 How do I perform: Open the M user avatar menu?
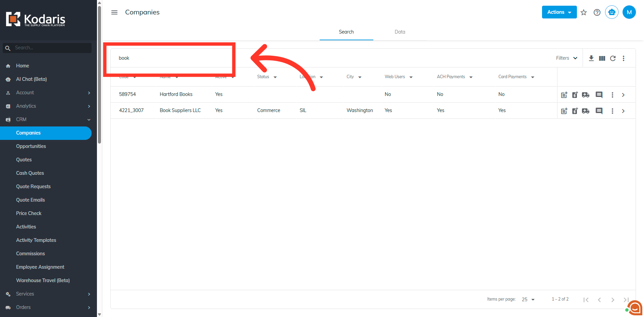click(x=629, y=12)
